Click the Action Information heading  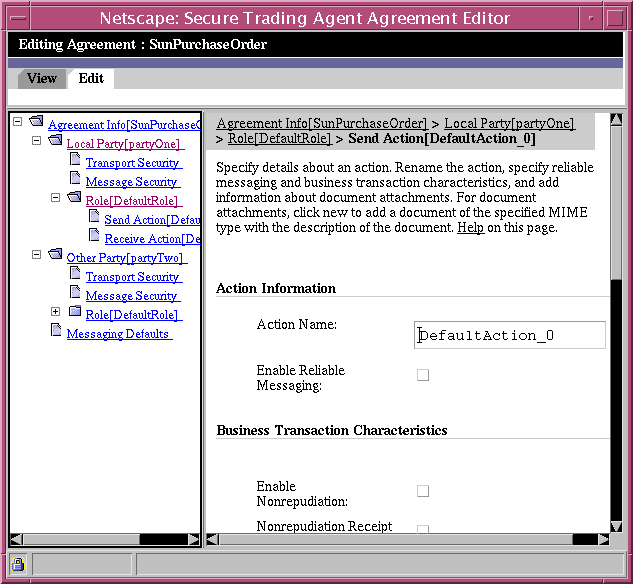[276, 288]
